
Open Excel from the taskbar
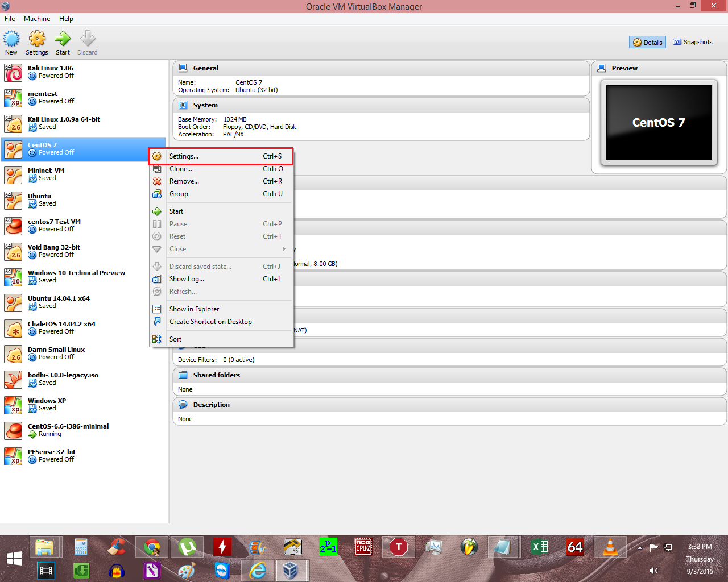click(540, 547)
